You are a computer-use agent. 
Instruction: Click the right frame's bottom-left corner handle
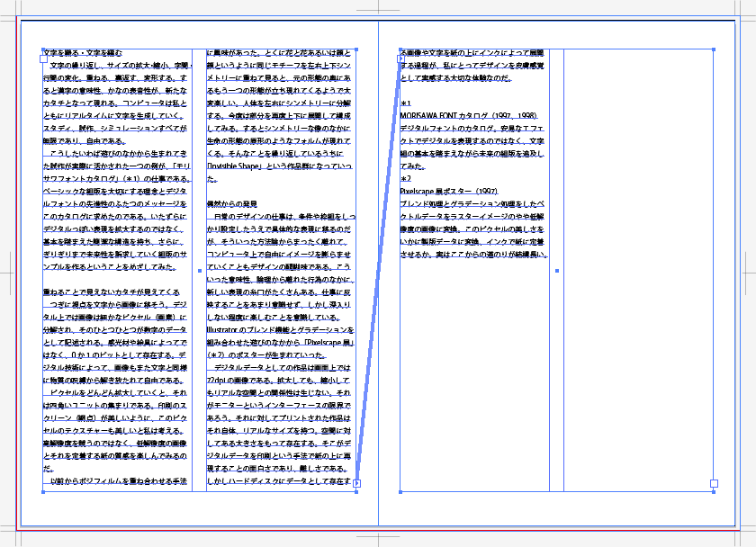[400, 492]
